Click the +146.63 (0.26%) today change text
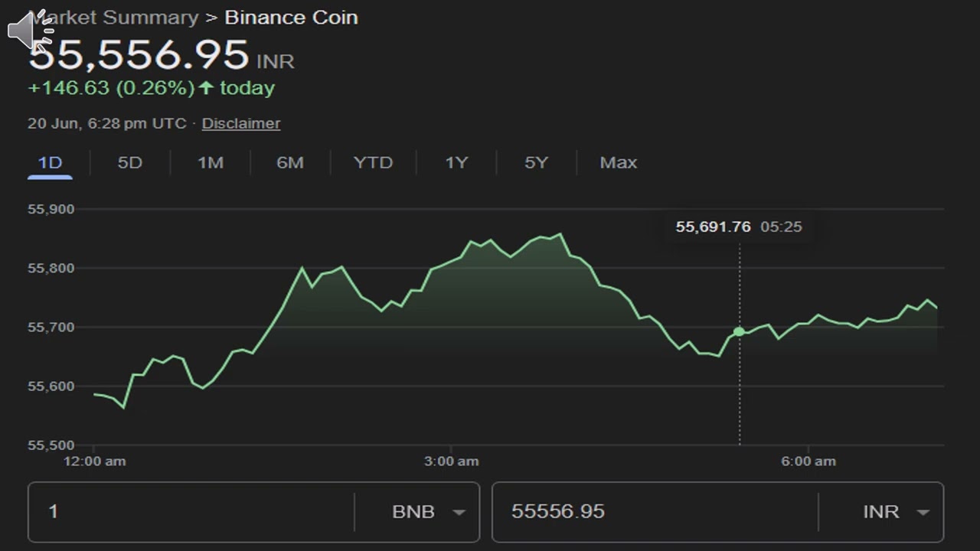 (x=151, y=88)
